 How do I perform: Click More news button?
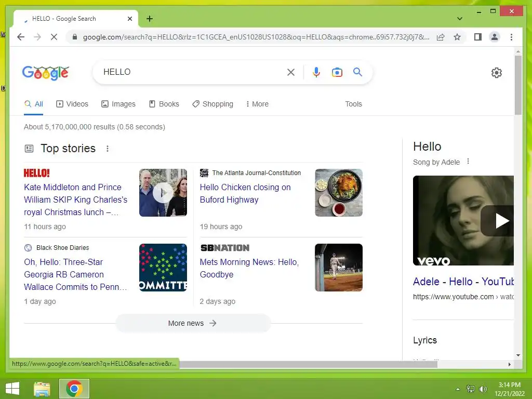(x=193, y=323)
